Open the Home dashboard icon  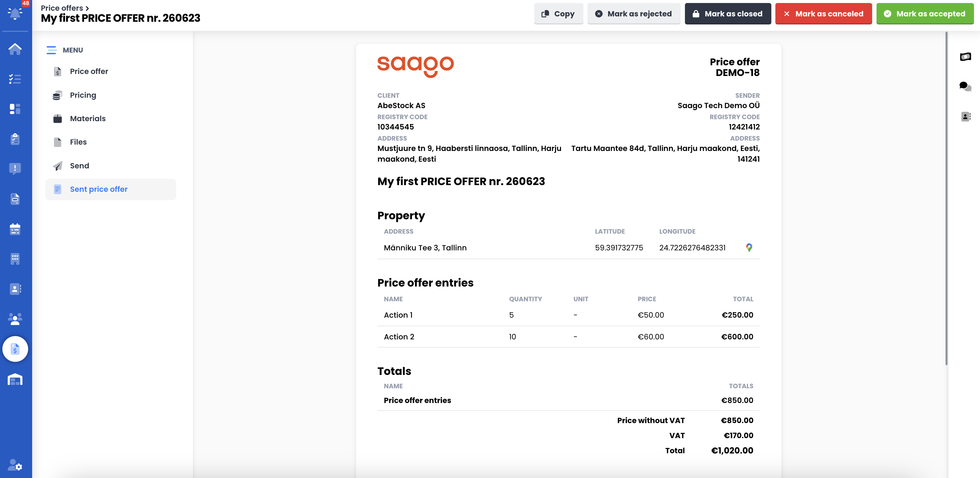pos(15,49)
